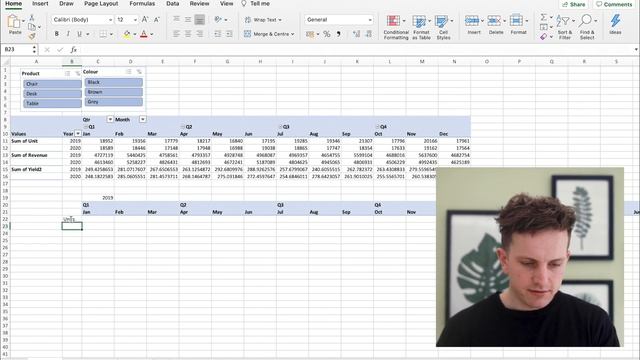Toggle align text left
This screenshot has height=360, width=640.
(x=176, y=34)
